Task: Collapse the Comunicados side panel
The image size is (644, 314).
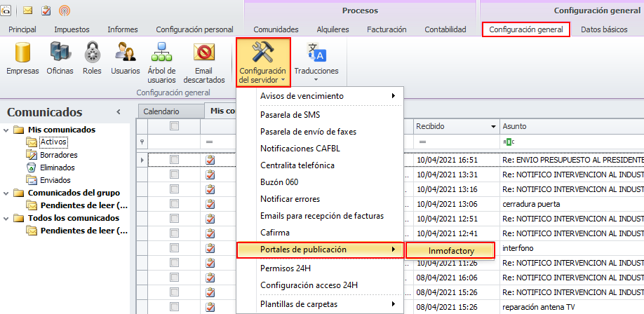Action: 119,112
